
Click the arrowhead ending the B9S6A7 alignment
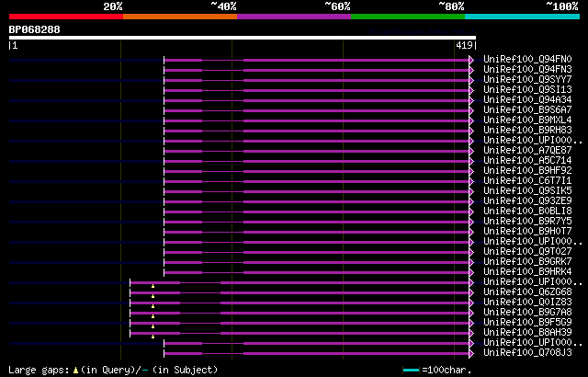pyautogui.click(x=471, y=110)
